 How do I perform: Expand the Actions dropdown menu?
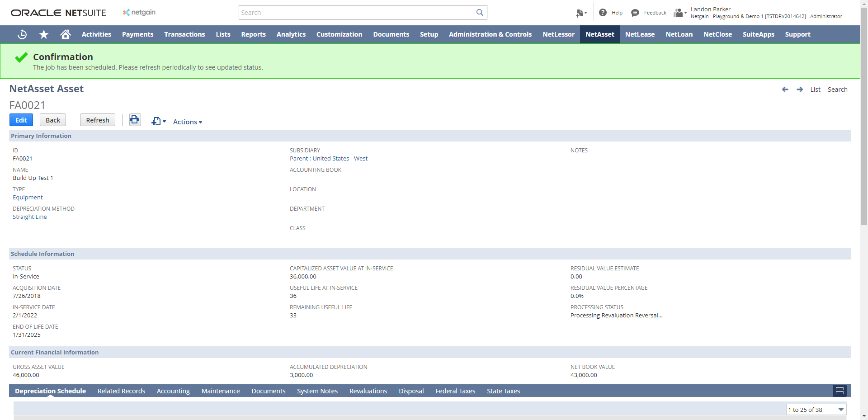(x=188, y=122)
